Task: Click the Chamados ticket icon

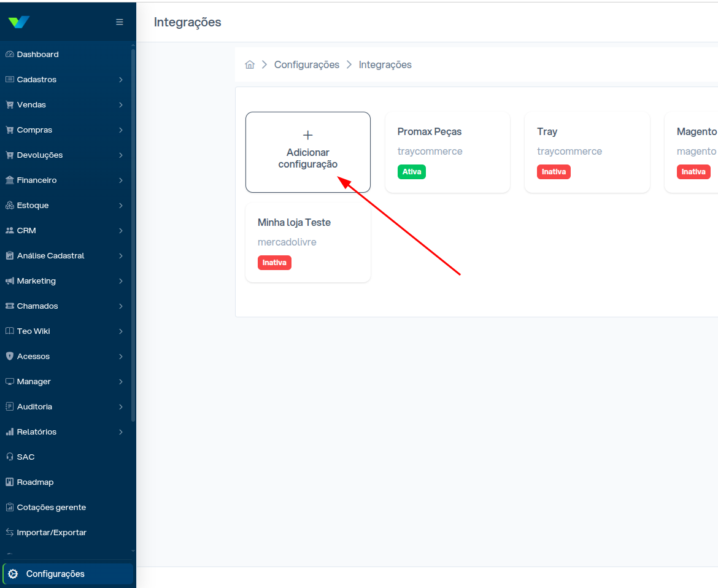Action: click(10, 306)
